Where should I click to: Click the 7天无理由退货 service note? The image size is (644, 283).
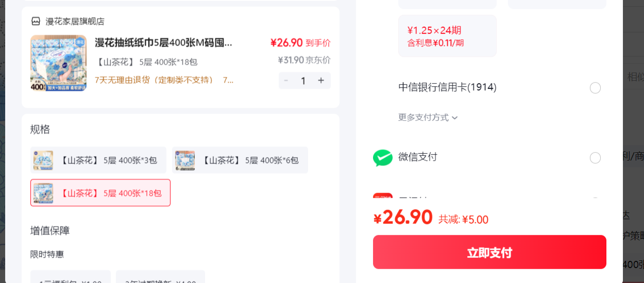[x=154, y=80]
